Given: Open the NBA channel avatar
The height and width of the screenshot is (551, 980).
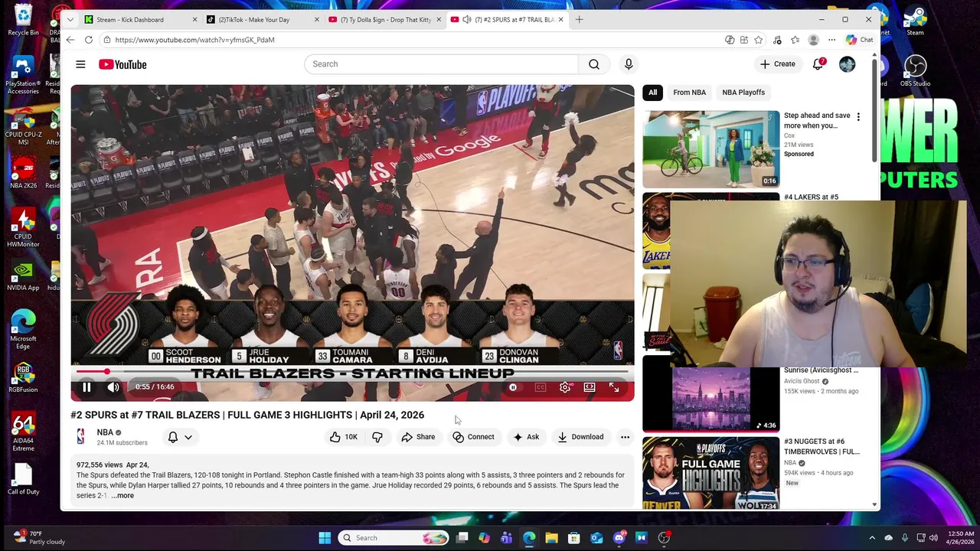Looking at the screenshot, I should coord(80,437).
